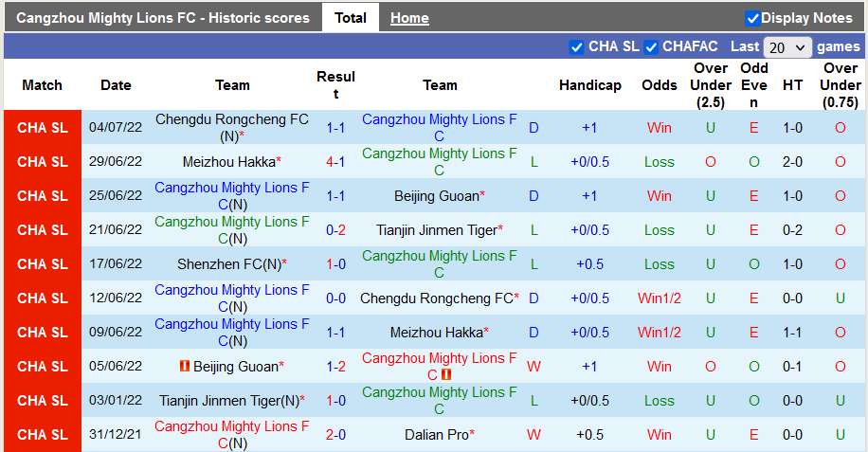Click the W result on 05/06/22 row
Image resolution: width=868 pixels, height=452 pixels.
tap(533, 367)
